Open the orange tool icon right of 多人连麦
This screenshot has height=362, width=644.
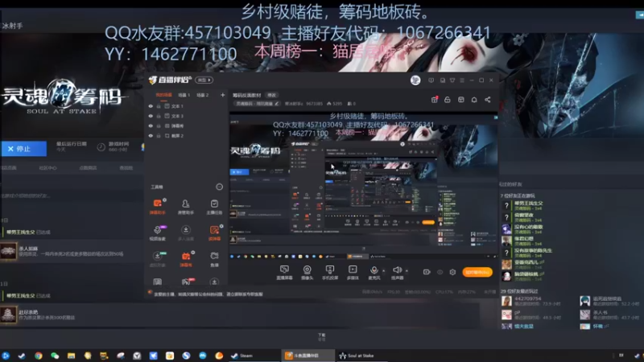click(x=214, y=232)
